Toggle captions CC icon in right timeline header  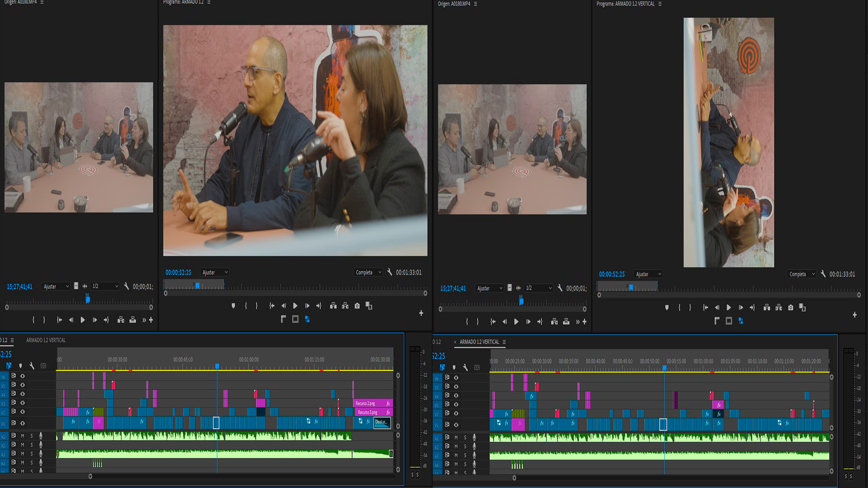point(476,367)
